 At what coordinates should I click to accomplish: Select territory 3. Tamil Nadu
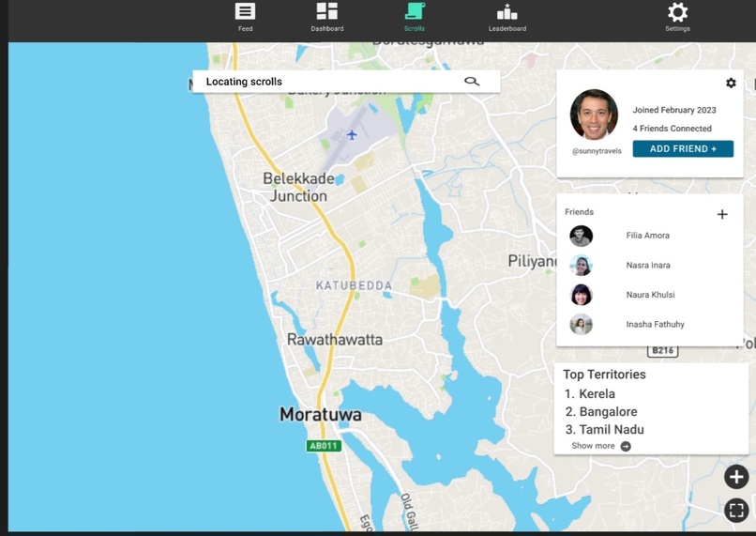point(605,429)
